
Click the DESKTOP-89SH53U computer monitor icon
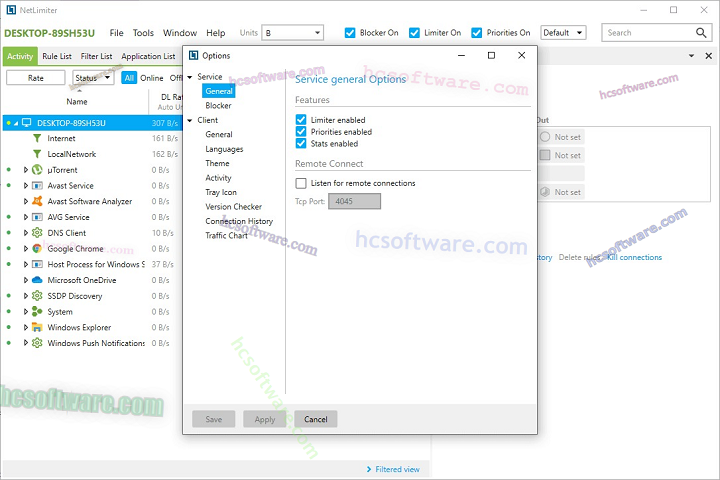[x=27, y=123]
